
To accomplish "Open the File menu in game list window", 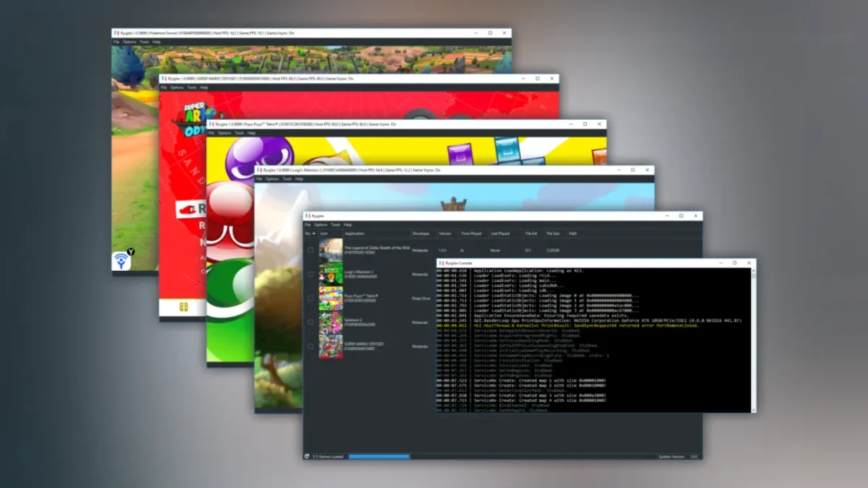I will click(x=307, y=225).
